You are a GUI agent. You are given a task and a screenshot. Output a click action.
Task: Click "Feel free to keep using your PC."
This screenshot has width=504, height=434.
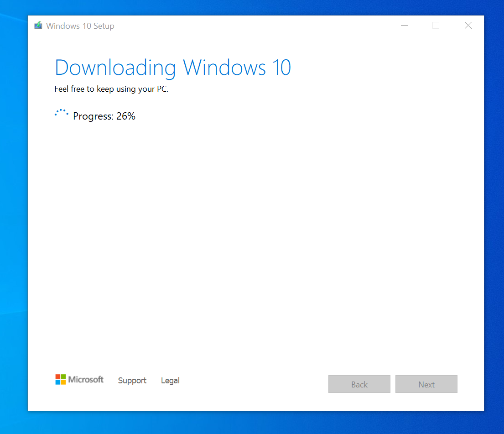(111, 89)
